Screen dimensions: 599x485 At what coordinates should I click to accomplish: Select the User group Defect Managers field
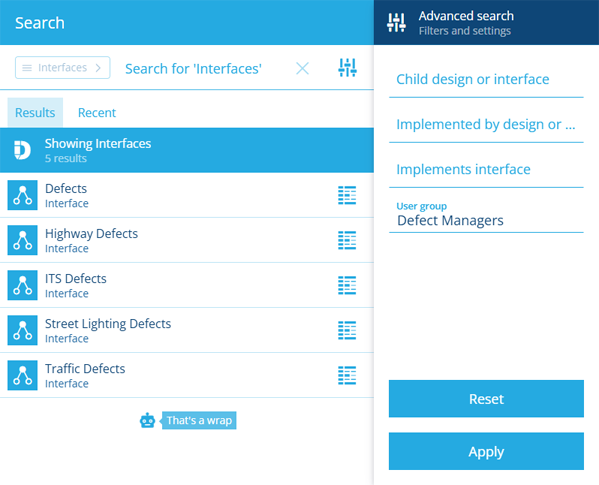pos(486,215)
